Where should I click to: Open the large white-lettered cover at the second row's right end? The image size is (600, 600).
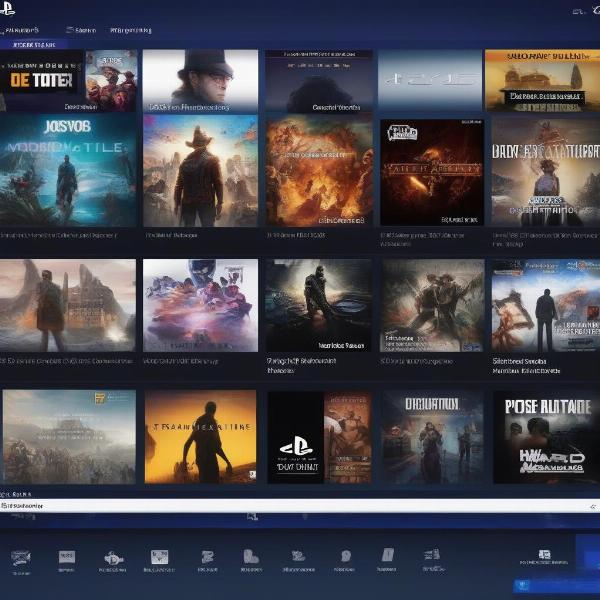click(546, 172)
